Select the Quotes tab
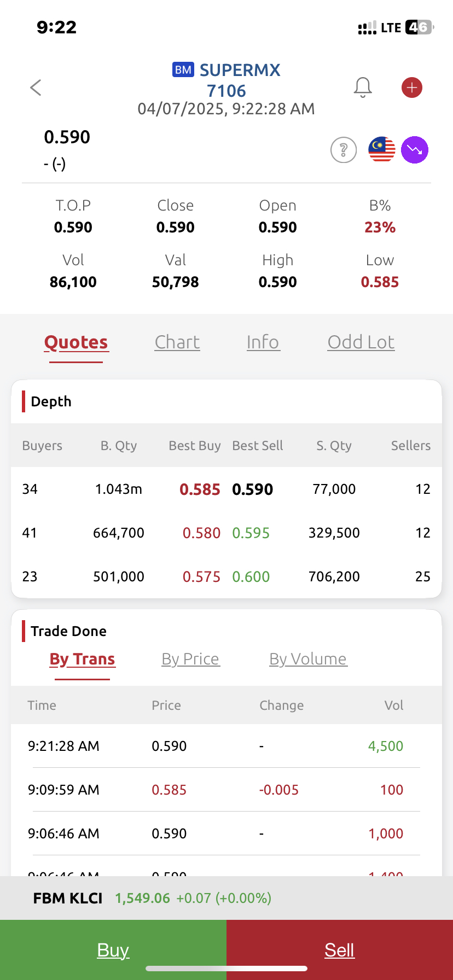 click(x=76, y=342)
